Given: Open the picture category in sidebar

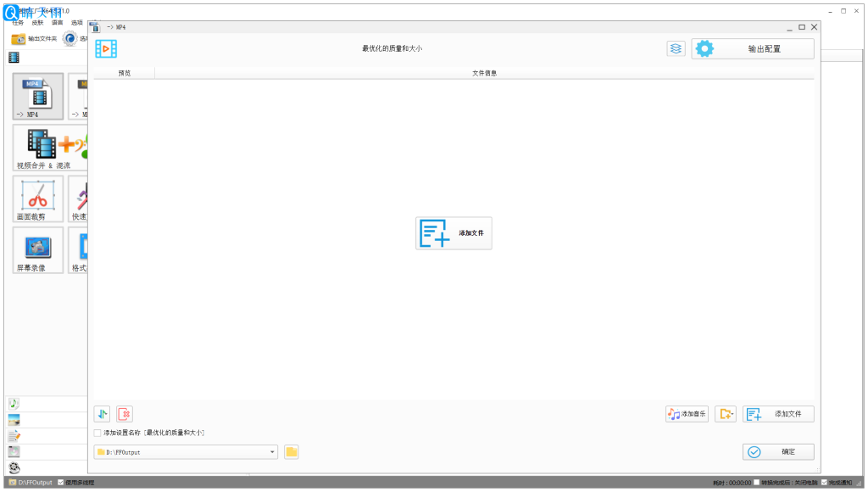Looking at the screenshot, I should pos(14,420).
